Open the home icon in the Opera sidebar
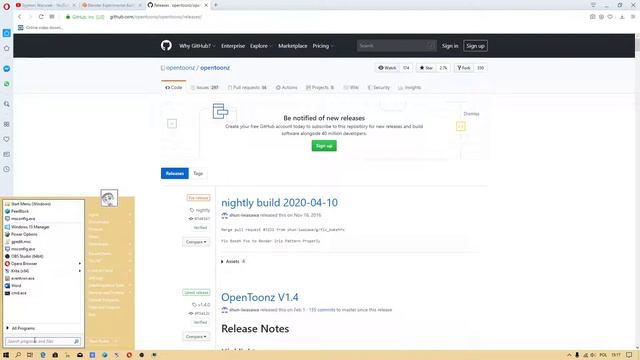The height and width of the screenshot is (360, 640). (7, 48)
